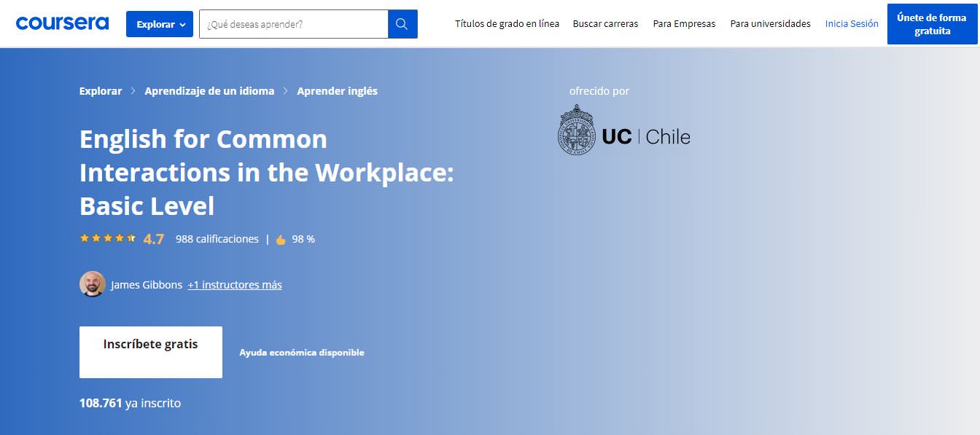980x435 pixels.
Task: Click the five-star rating icons
Action: click(108, 238)
